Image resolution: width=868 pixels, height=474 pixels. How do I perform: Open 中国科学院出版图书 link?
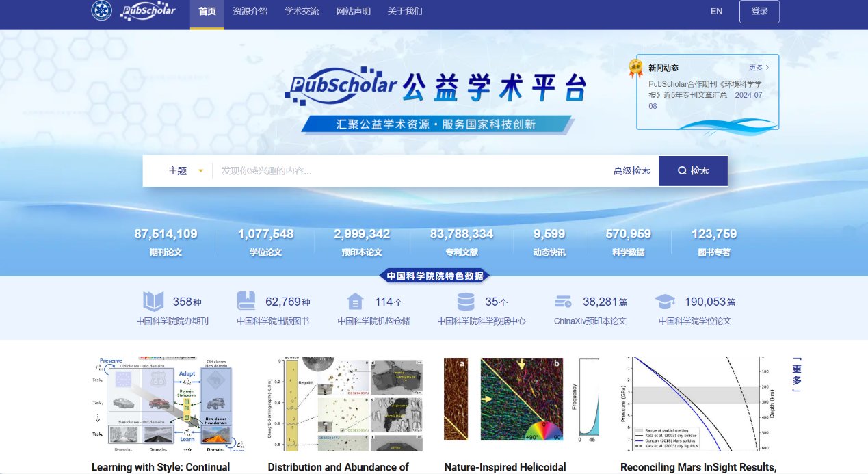pyautogui.click(x=273, y=321)
